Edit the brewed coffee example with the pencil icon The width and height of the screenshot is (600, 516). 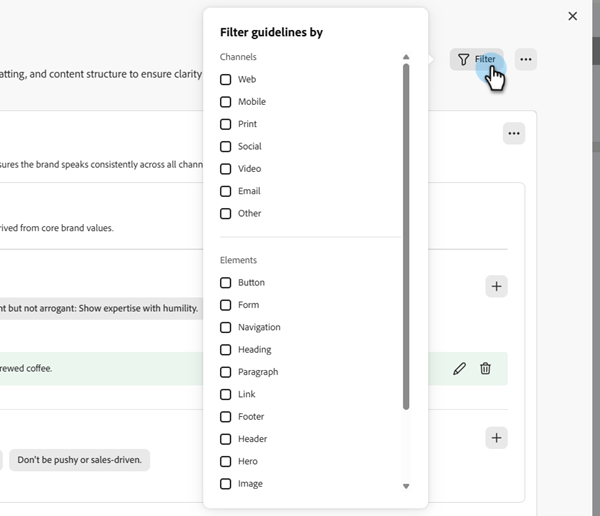tap(459, 368)
